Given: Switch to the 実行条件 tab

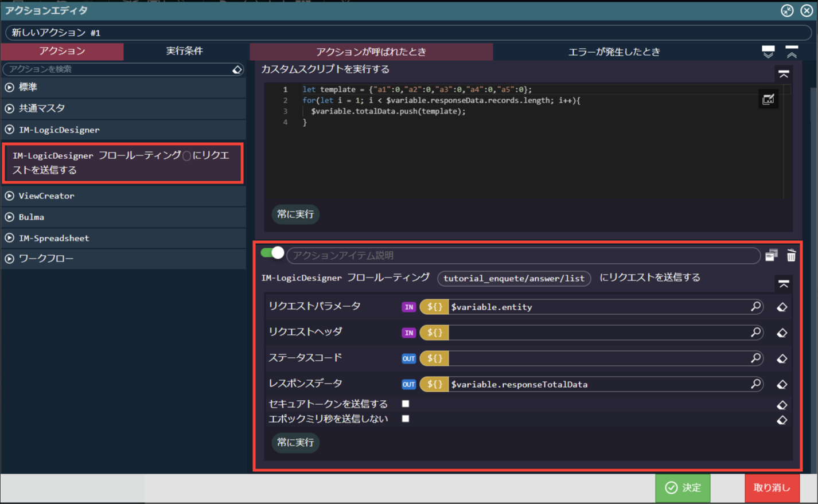Looking at the screenshot, I should point(185,51).
